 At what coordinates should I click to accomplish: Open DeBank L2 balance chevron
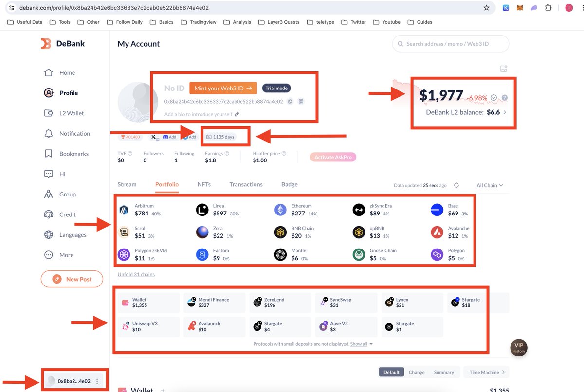[x=504, y=112]
